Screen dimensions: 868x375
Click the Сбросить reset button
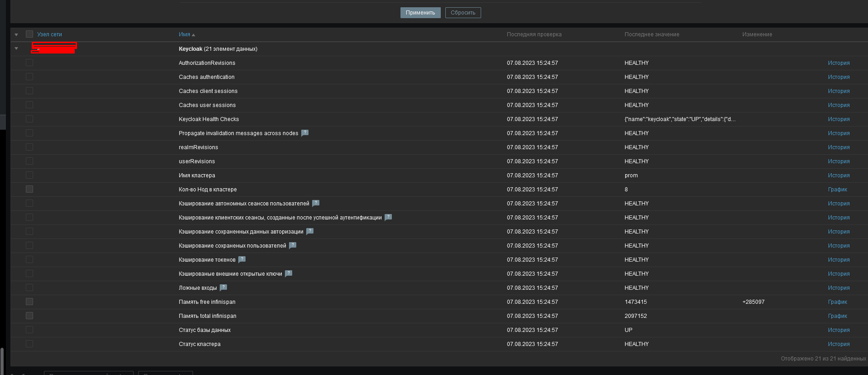[463, 13]
